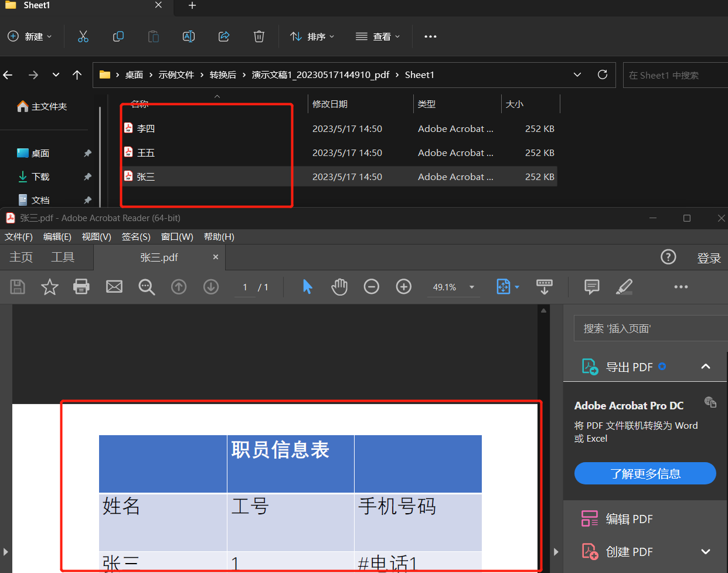Image resolution: width=728 pixels, height=573 pixels.
Task: Click the zoom in plus icon
Action: pos(404,287)
